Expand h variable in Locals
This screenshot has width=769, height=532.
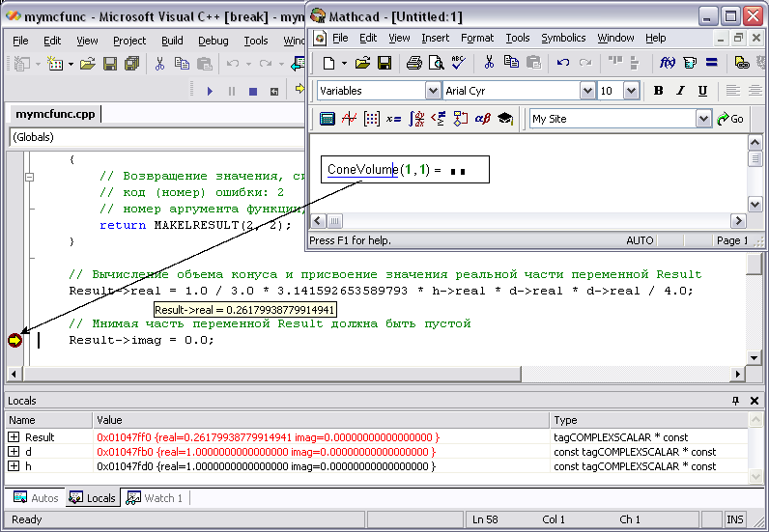(x=14, y=466)
